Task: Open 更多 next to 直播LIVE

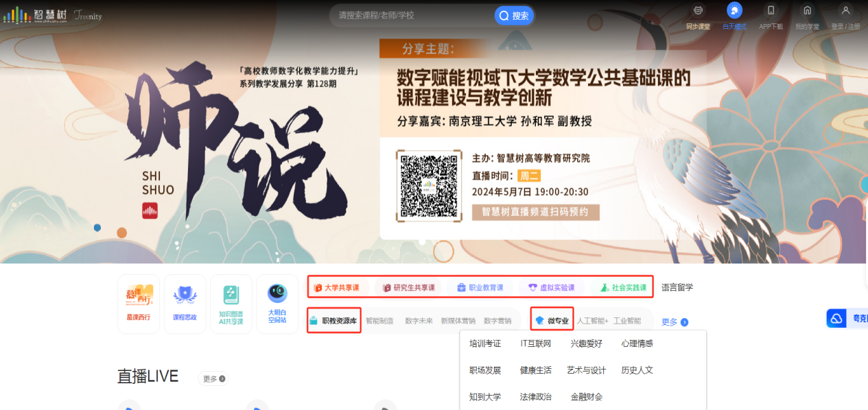Action: 213,378
